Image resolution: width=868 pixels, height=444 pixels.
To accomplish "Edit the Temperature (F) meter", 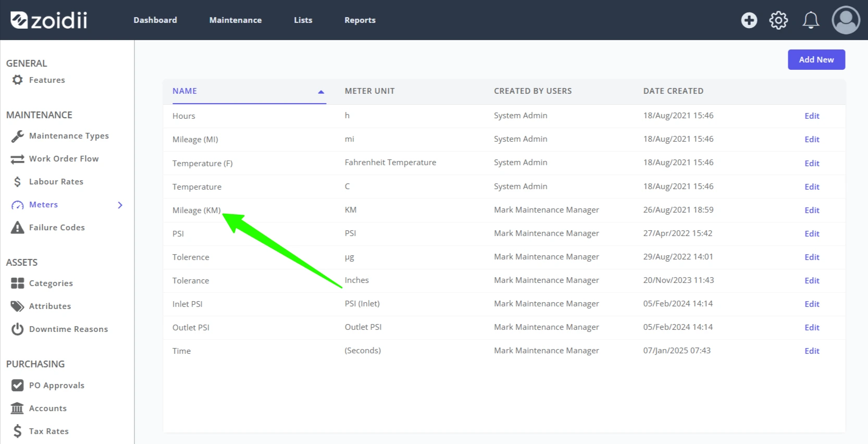I will [x=812, y=163].
